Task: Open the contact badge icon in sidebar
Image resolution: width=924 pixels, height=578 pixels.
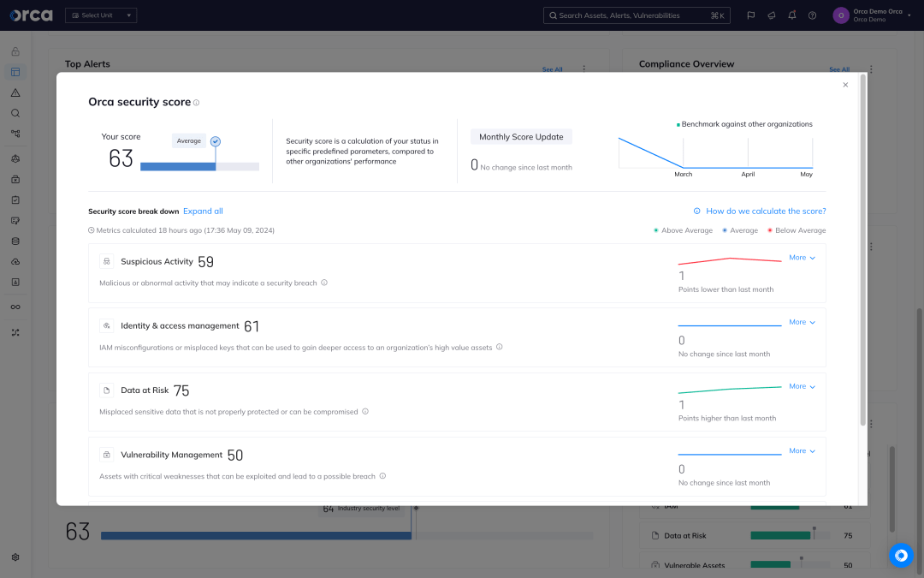Action: click(15, 282)
